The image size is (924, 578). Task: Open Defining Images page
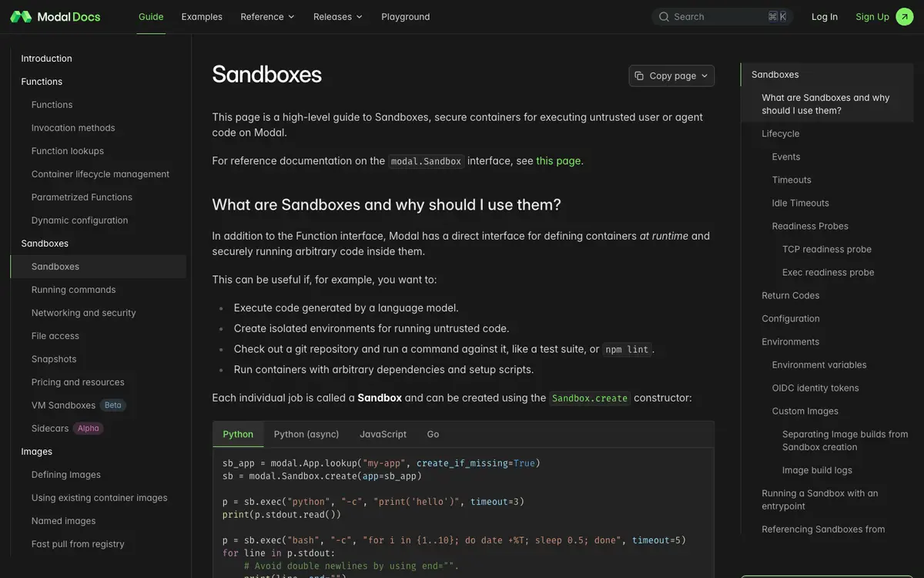[66, 475]
